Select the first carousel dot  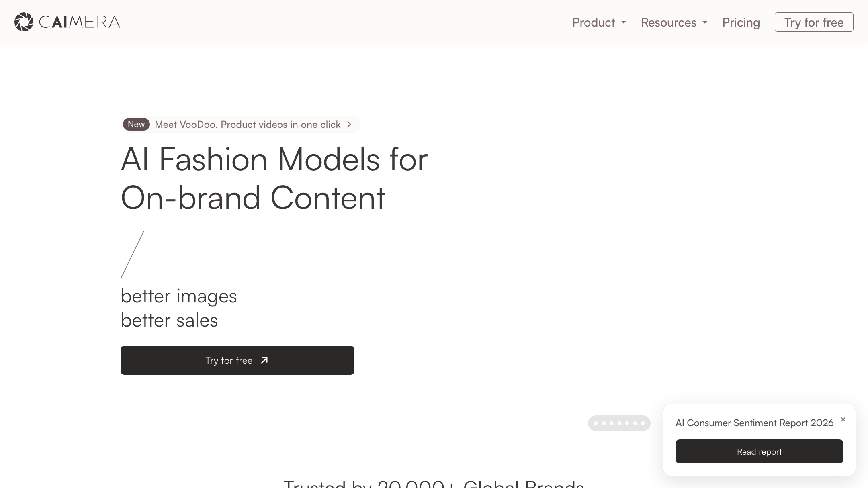pos(596,423)
